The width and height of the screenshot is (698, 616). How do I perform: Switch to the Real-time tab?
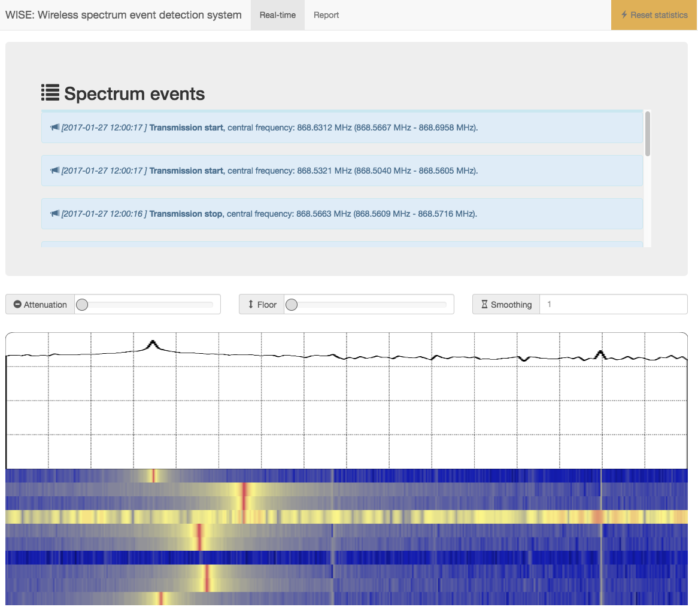coord(277,15)
